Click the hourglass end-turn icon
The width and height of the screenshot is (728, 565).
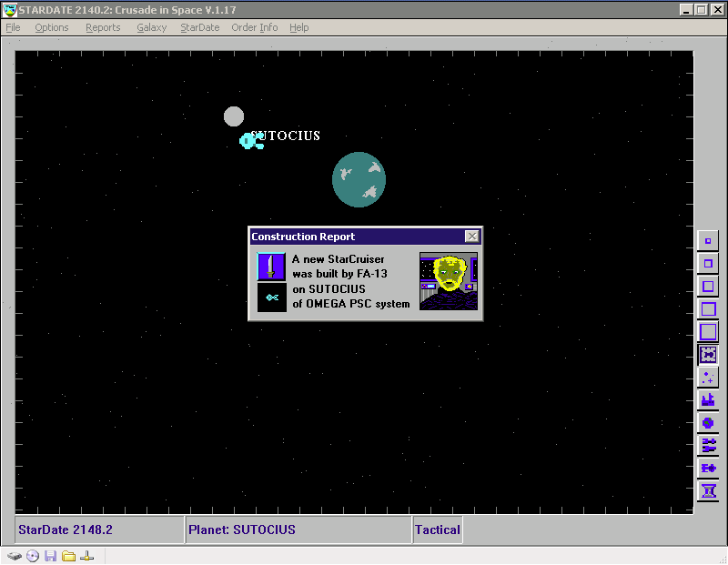708,491
